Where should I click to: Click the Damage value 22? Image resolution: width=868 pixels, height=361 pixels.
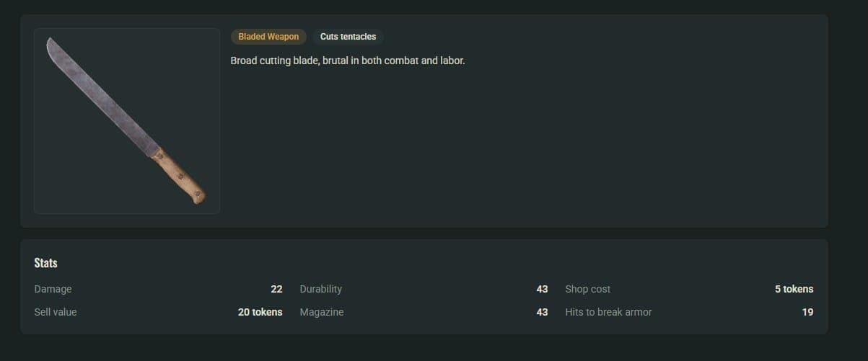point(276,289)
